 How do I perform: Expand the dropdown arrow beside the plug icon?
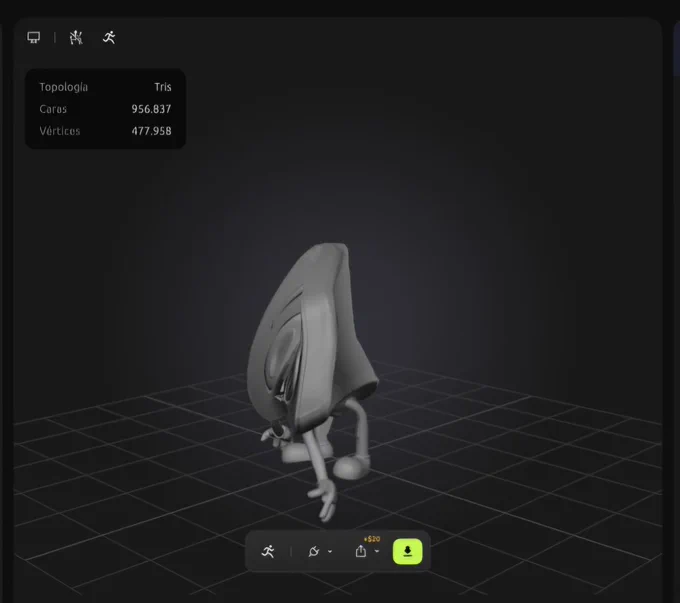[x=330, y=551]
